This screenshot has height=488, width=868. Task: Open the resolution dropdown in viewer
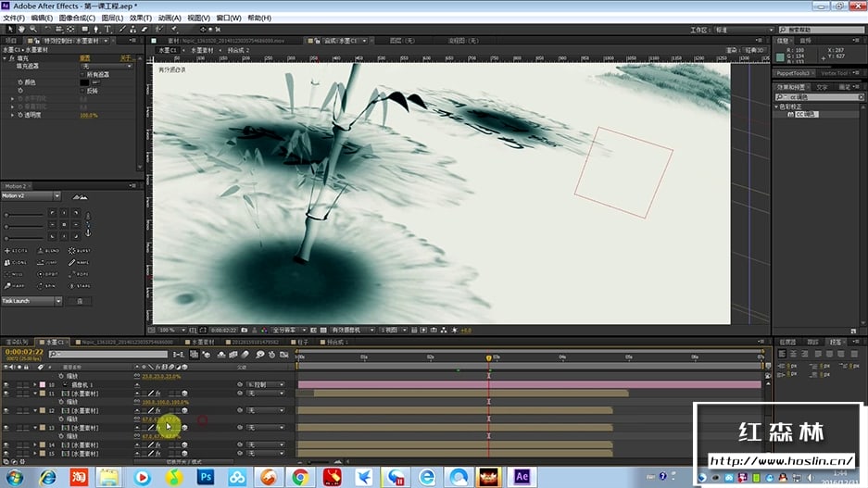tap(289, 331)
